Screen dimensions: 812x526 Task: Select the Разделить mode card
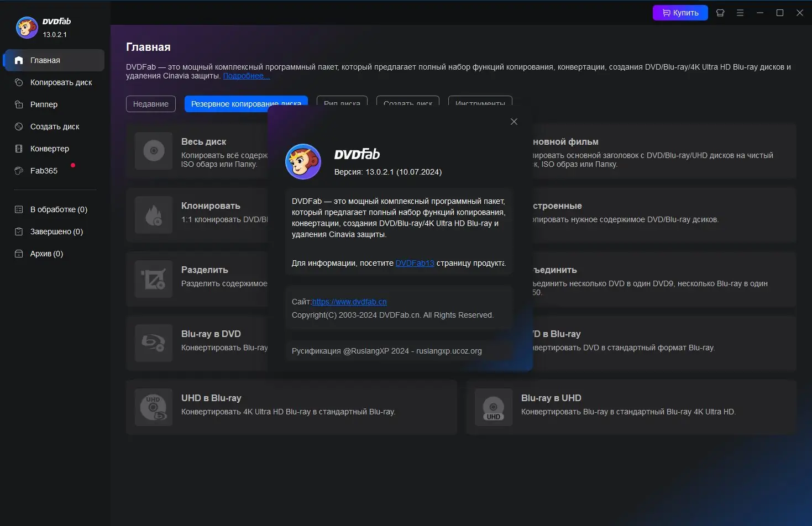[197, 279]
